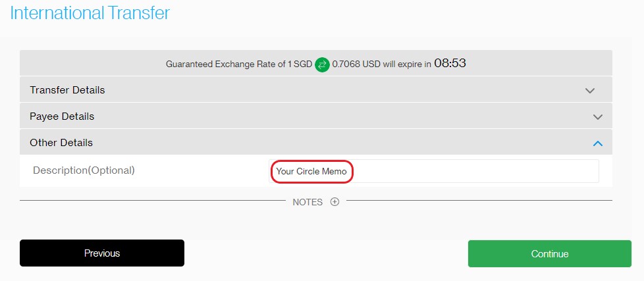
Task: Select the Other Details section title
Action: [61, 143]
